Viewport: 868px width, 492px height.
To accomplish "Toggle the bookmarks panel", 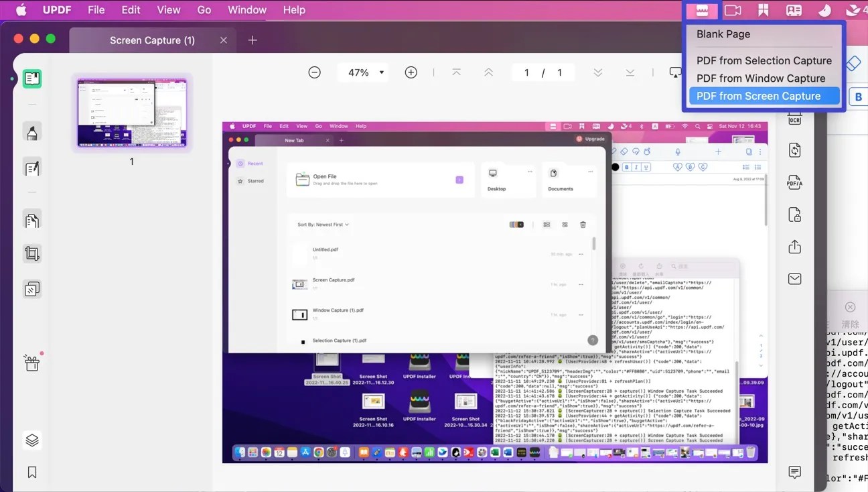I will click(x=31, y=472).
